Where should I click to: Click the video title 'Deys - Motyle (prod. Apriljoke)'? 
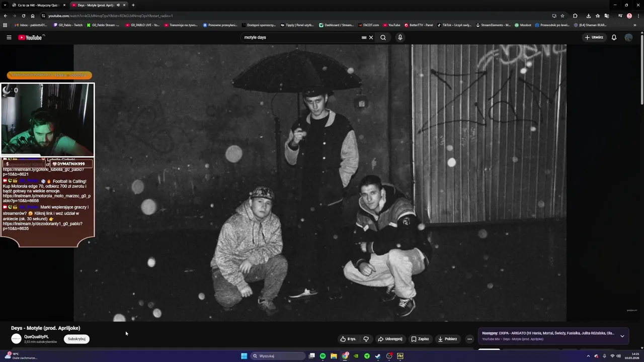[x=45, y=328]
